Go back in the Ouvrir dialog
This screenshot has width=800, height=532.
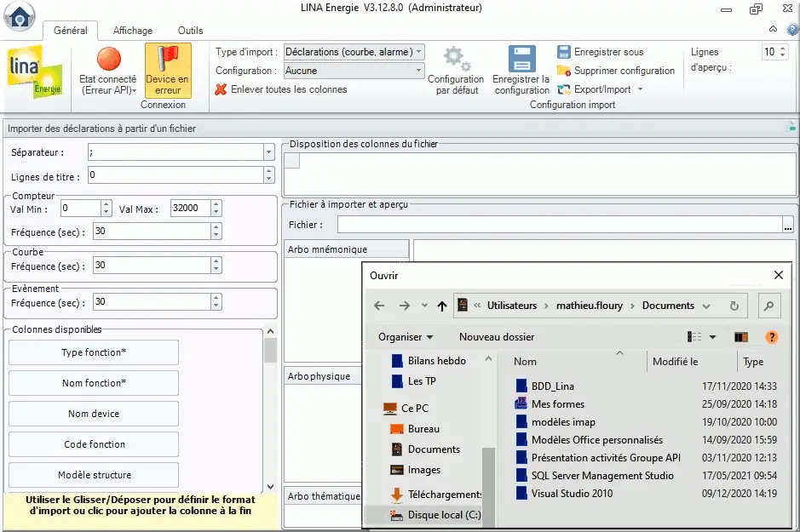click(x=379, y=306)
